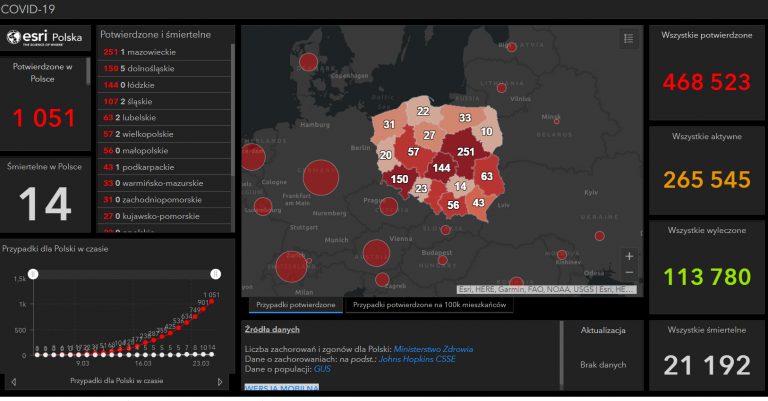Click the 14 deaths in Poland number

pyautogui.click(x=45, y=204)
